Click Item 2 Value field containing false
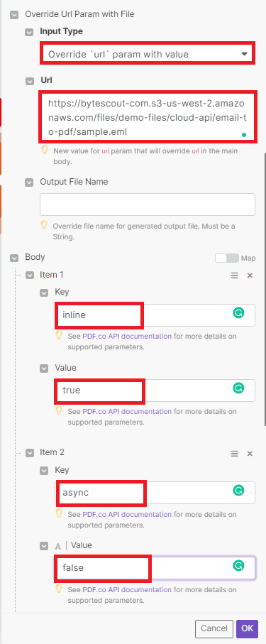The image size is (266, 644). 155,567
